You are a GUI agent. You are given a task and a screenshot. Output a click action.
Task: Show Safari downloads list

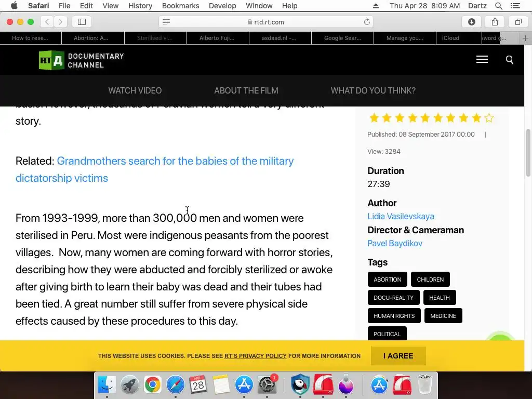pyautogui.click(x=472, y=22)
